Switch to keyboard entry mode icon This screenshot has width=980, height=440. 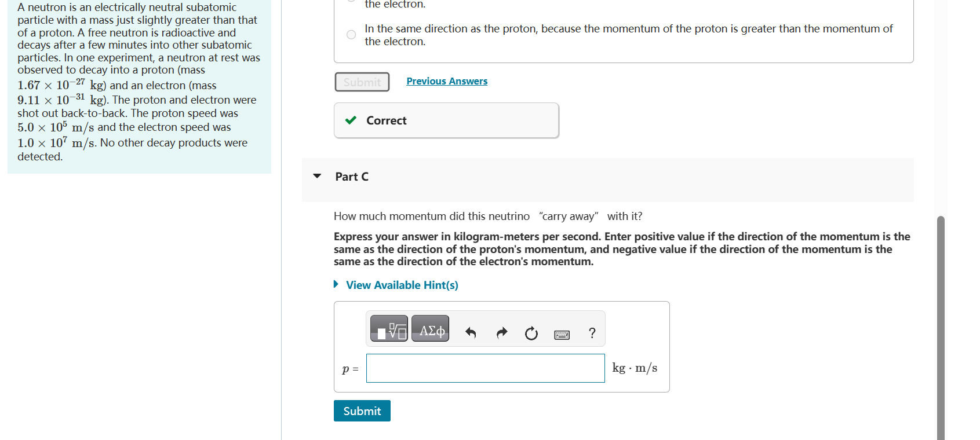click(x=561, y=334)
